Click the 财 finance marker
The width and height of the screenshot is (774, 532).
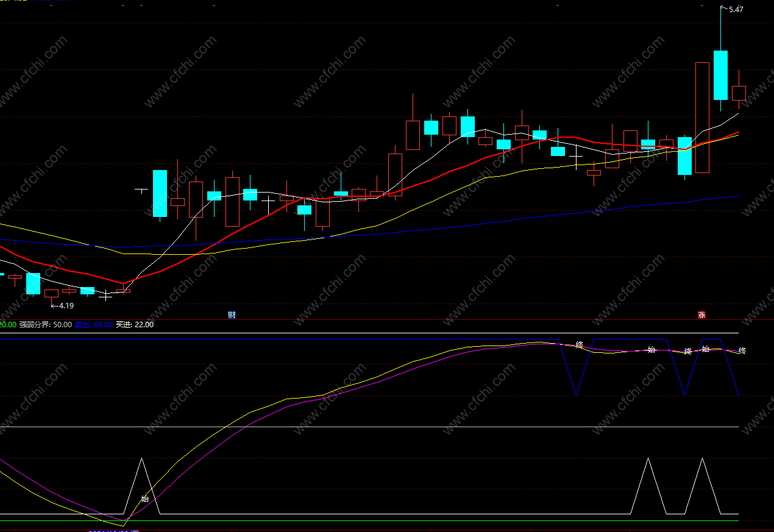click(x=232, y=315)
